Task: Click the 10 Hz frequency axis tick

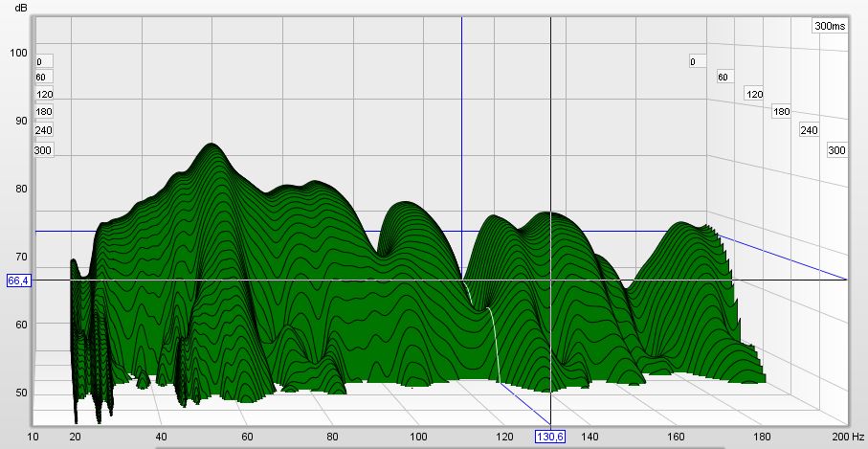Action: click(x=33, y=437)
